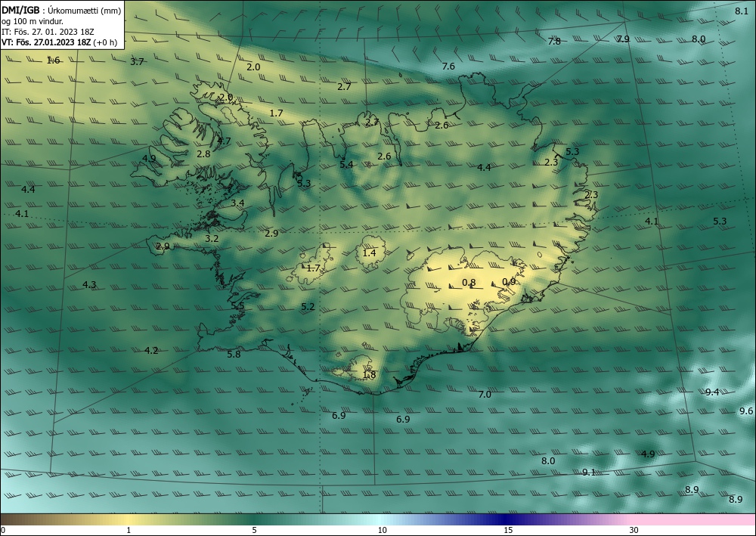
Task: Click the legend tick label 5
Action: pos(254,531)
